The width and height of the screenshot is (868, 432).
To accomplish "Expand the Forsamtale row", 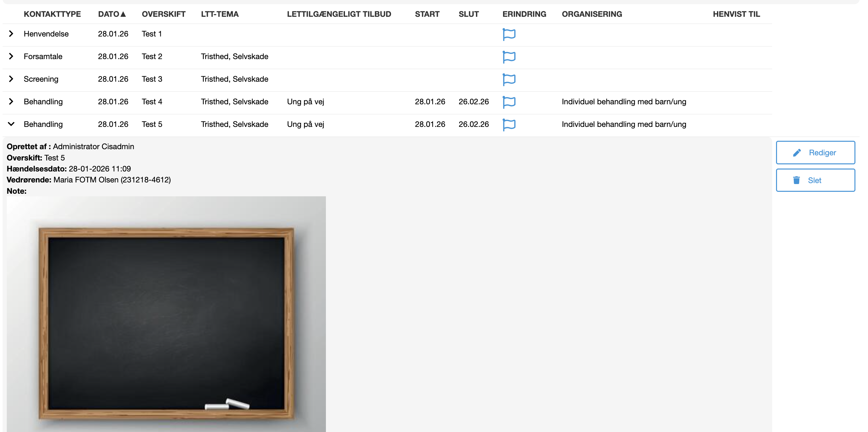I will pos(11,56).
